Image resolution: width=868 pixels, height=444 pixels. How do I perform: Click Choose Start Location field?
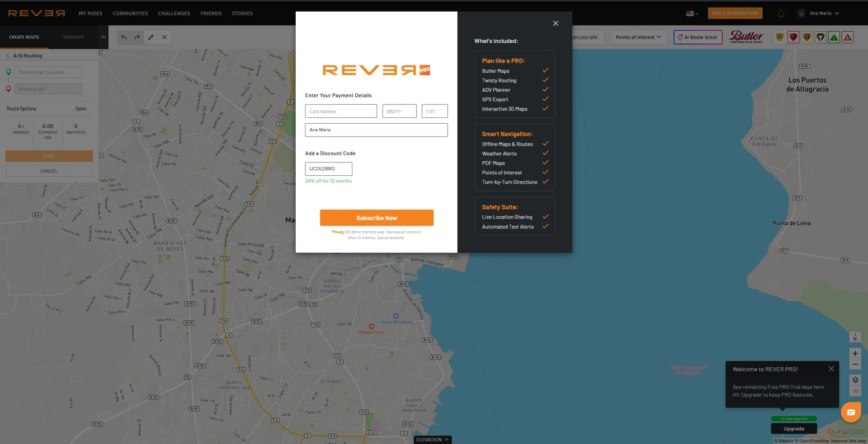tap(48, 72)
